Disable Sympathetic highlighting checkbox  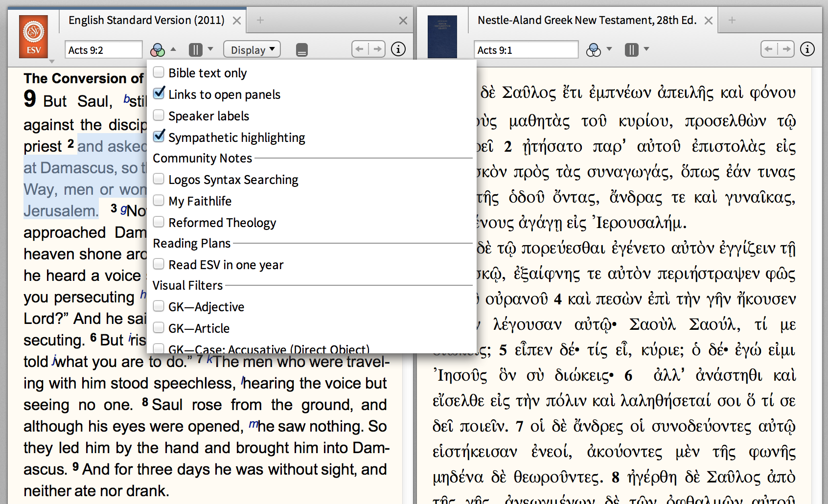pos(159,136)
